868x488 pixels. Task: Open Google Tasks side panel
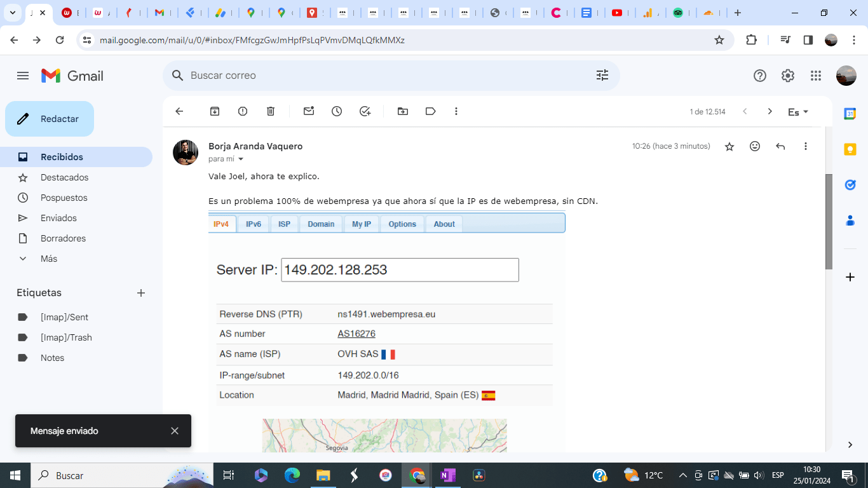click(850, 185)
